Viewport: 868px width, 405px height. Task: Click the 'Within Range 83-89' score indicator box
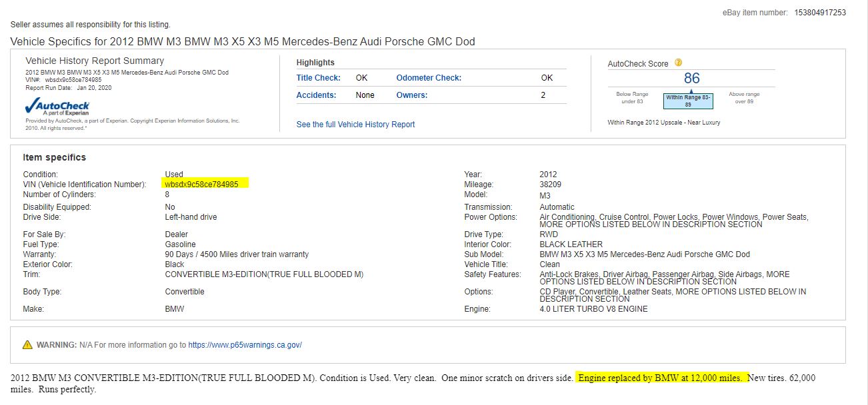[x=689, y=101]
